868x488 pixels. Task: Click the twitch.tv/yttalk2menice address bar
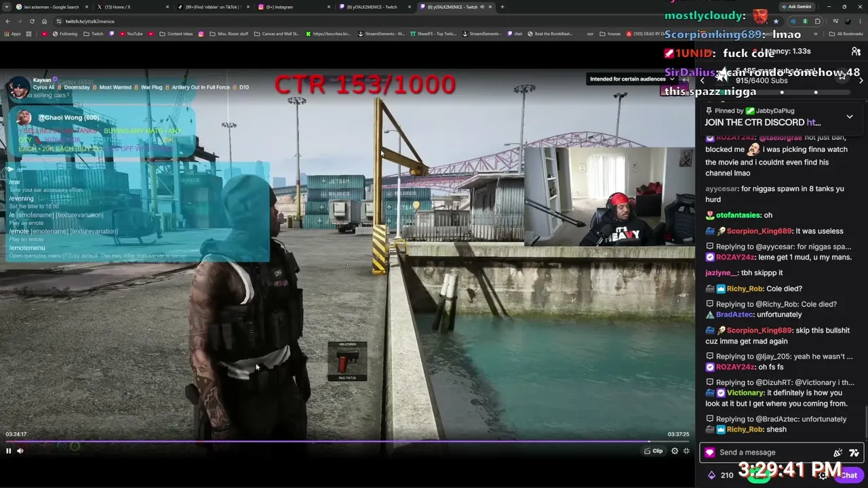click(x=407, y=21)
